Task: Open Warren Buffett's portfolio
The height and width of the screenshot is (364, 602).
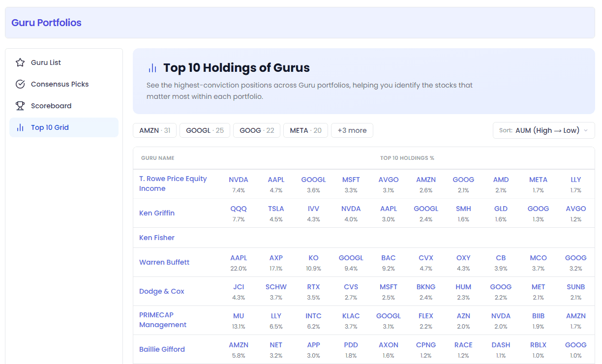Action: tap(164, 262)
